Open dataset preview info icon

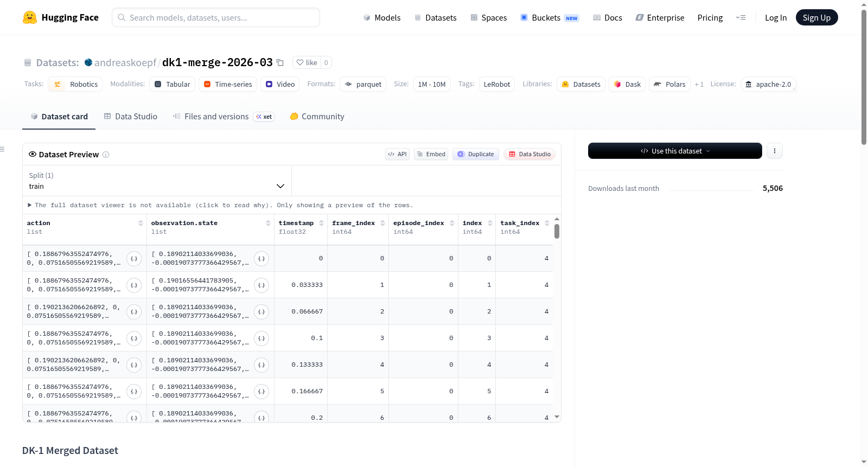point(106,155)
